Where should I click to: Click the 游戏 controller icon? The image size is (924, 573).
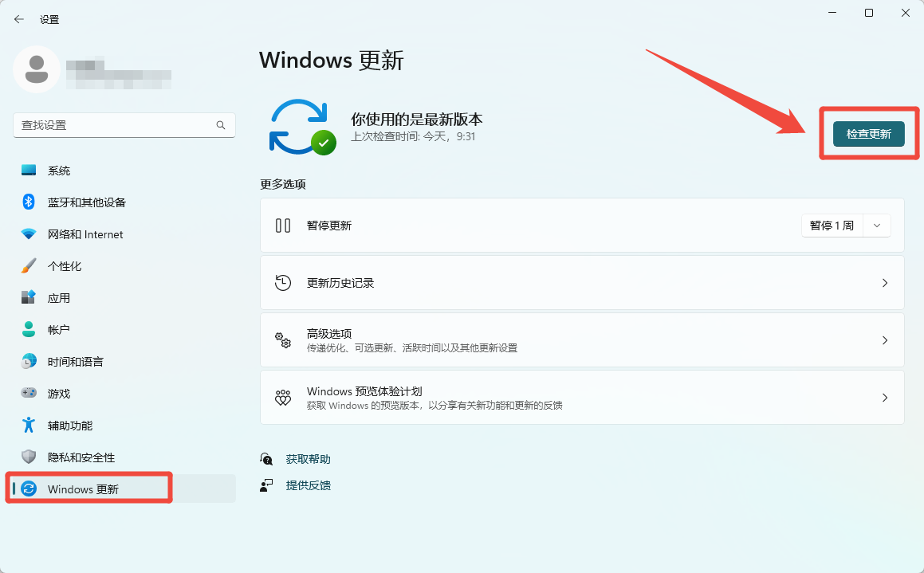pyautogui.click(x=28, y=393)
